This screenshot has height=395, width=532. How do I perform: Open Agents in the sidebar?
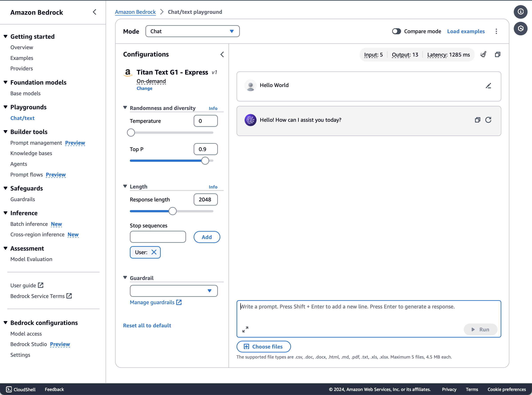pyautogui.click(x=19, y=164)
